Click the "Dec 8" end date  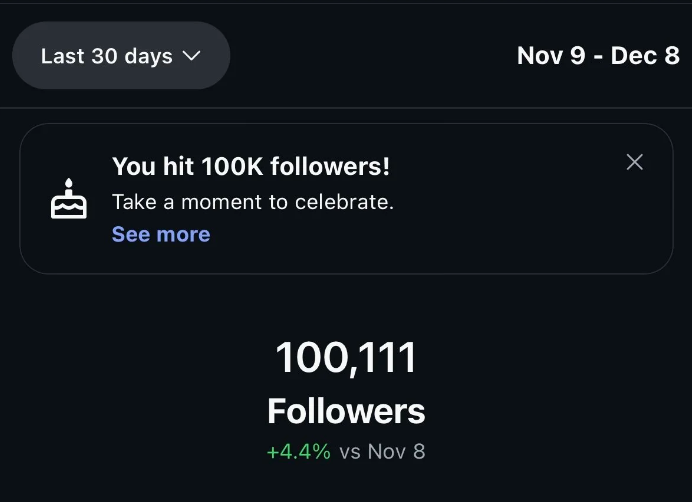tap(646, 56)
